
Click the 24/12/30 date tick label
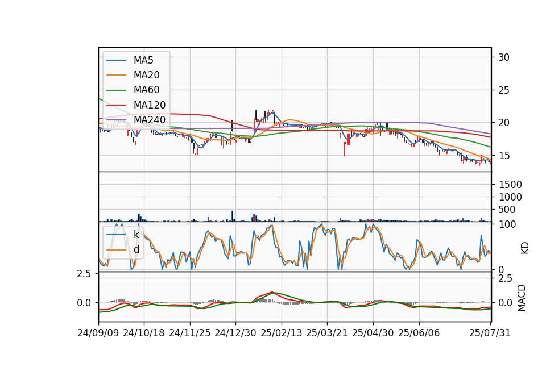(235, 333)
